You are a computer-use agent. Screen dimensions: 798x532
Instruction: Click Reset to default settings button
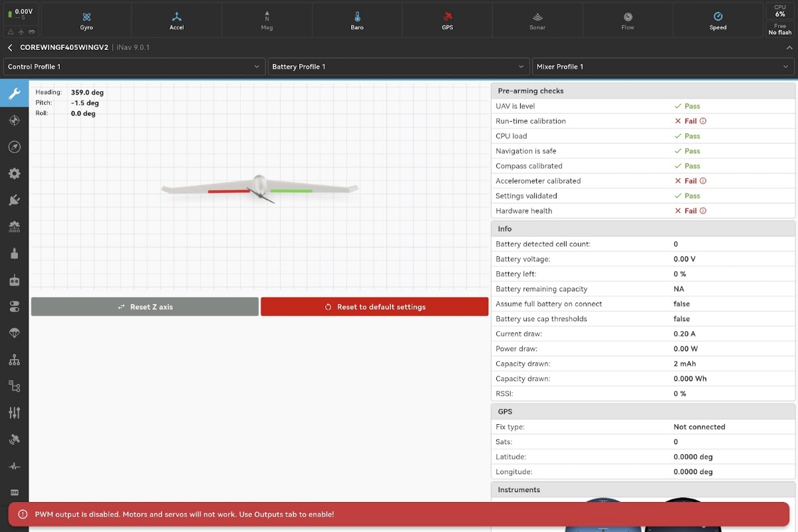[x=374, y=307]
